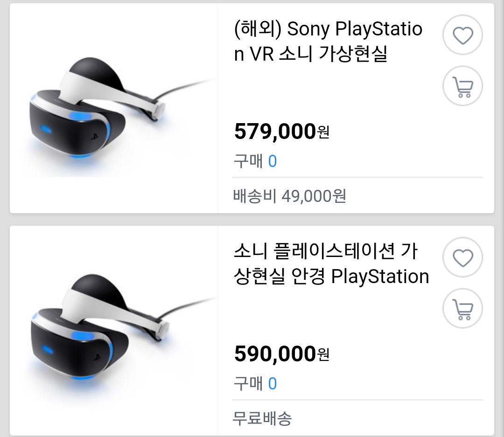Click the blue purchase count under 579,000원
Viewport: 504px width, 437px height.
click(x=273, y=161)
